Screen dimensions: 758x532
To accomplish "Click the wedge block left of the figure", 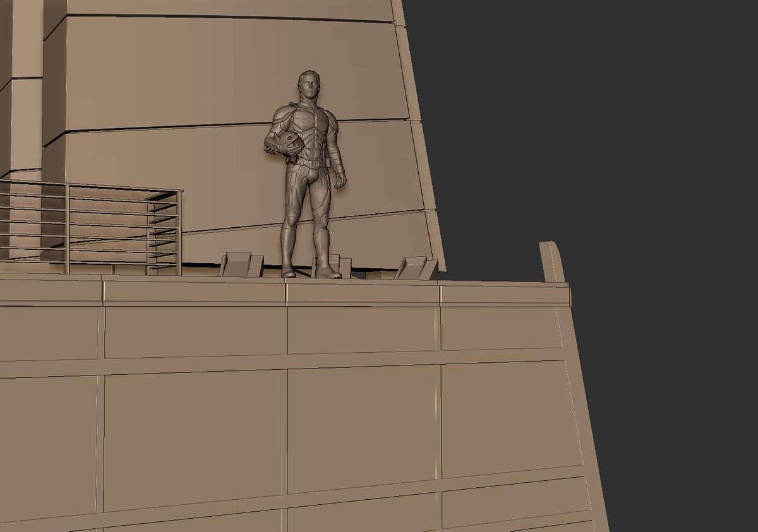I will coord(241,264).
